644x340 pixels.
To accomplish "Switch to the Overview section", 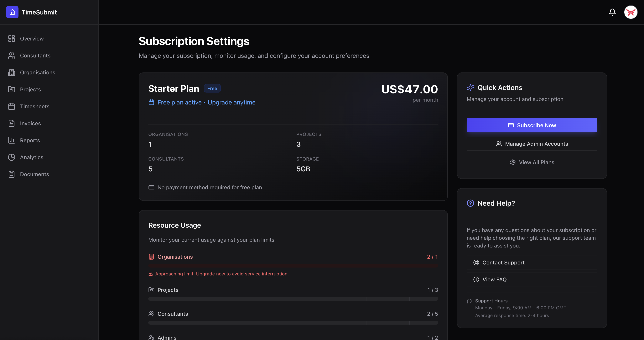I will pos(32,39).
